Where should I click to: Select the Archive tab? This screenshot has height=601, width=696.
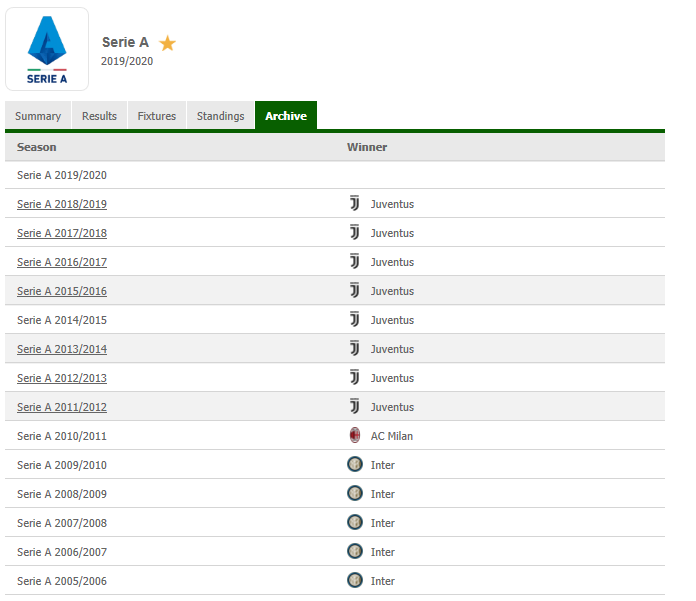pyautogui.click(x=286, y=116)
